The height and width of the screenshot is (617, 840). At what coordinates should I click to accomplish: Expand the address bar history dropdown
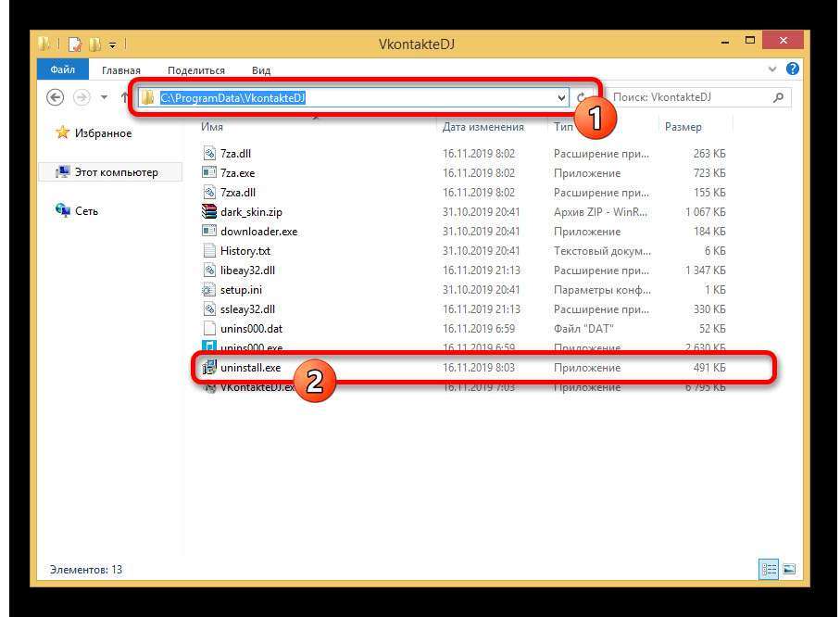(561, 97)
